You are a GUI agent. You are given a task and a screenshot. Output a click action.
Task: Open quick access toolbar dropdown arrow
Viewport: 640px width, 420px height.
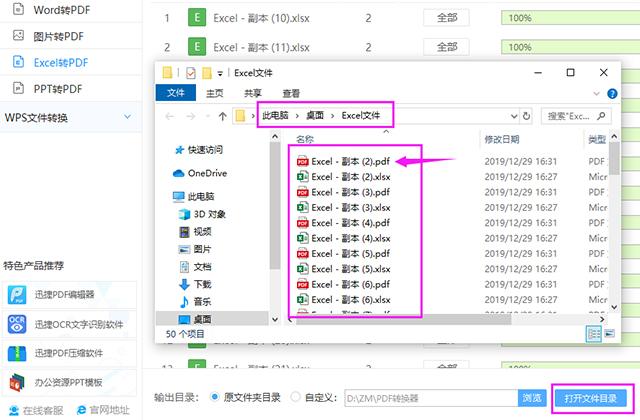(x=220, y=73)
